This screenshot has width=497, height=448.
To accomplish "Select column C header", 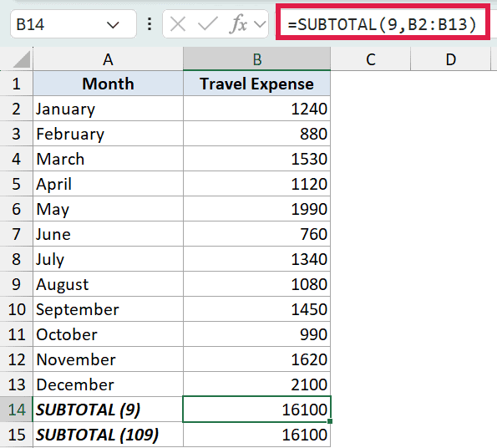I will click(371, 59).
